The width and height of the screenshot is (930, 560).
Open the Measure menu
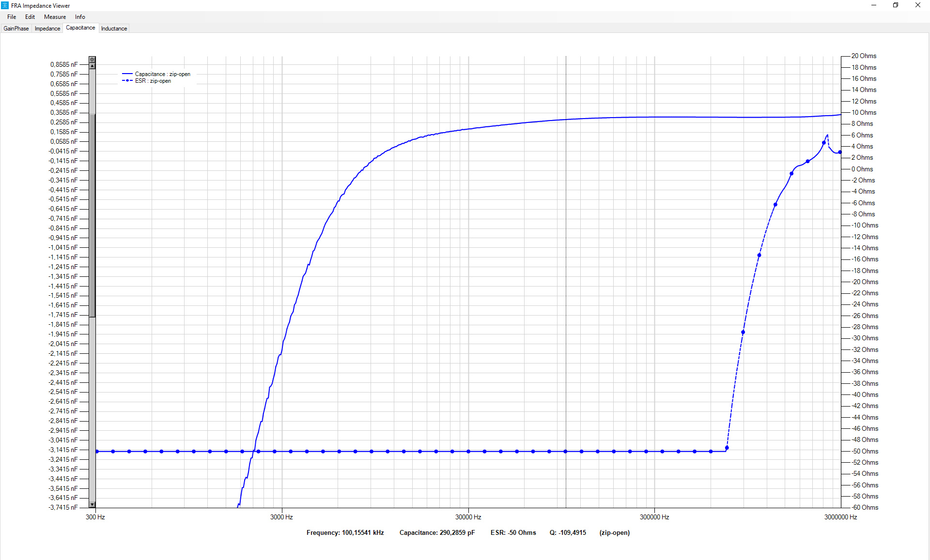pos(55,17)
